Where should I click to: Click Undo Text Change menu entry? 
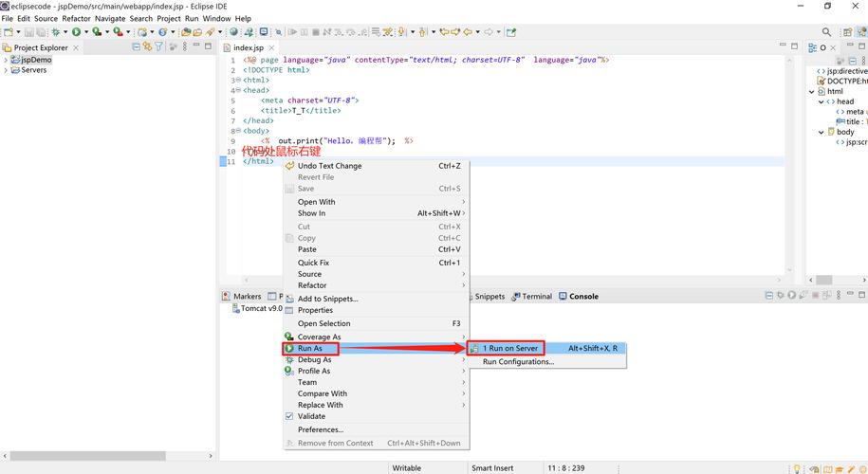(376, 165)
